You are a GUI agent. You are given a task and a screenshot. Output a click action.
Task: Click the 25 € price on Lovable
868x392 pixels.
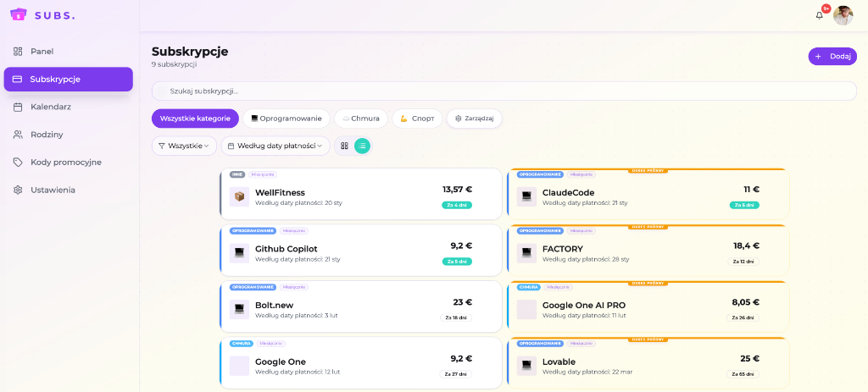pyautogui.click(x=749, y=358)
